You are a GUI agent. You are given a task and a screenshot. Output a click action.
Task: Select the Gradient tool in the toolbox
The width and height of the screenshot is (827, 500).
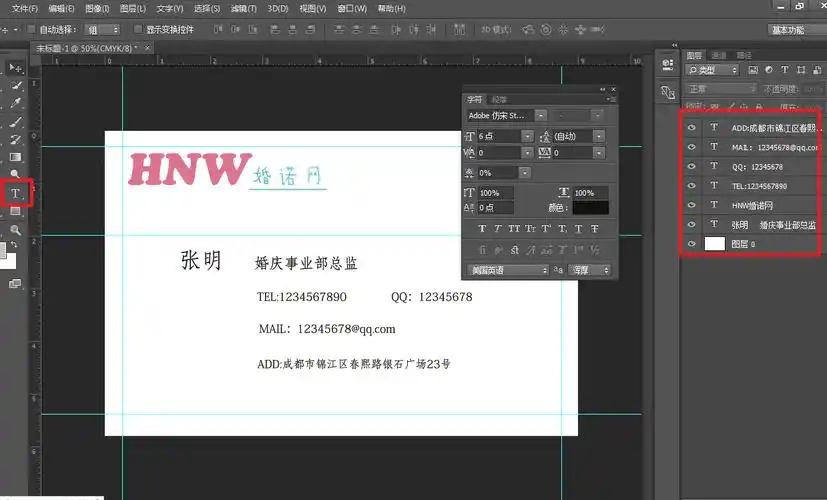[x=16, y=157]
